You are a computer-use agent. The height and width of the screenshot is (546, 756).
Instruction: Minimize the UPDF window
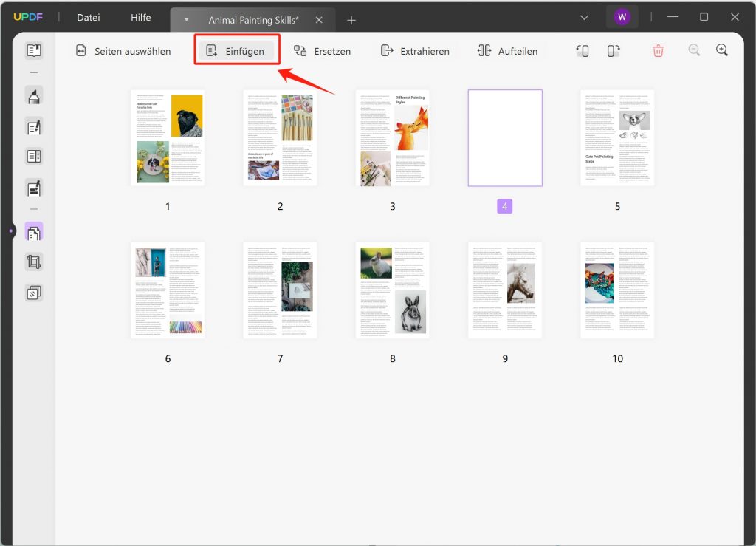pos(673,17)
